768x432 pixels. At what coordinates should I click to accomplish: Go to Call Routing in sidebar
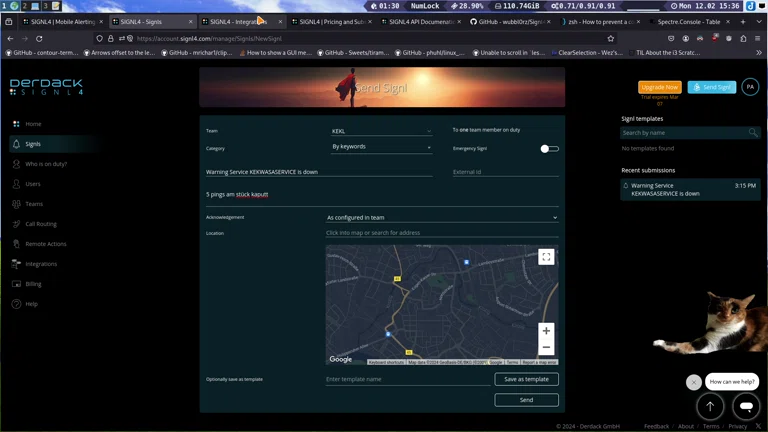(x=40, y=224)
